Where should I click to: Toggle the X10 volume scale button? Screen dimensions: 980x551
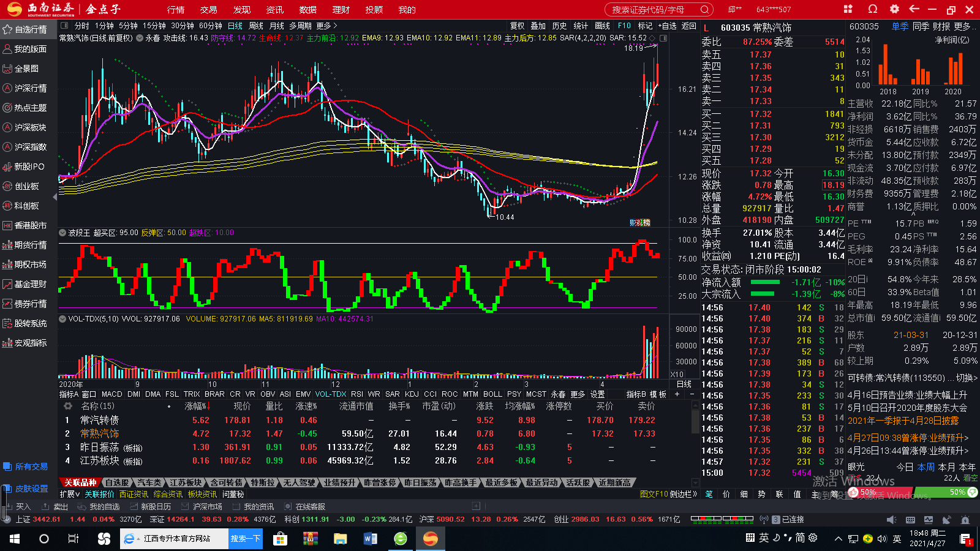click(677, 374)
